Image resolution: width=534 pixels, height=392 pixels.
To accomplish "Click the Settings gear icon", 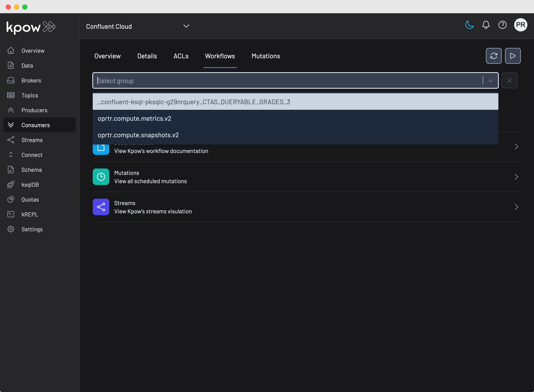I will (11, 229).
